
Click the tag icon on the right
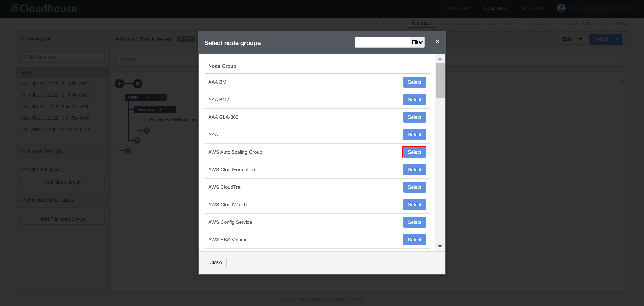click(622, 82)
